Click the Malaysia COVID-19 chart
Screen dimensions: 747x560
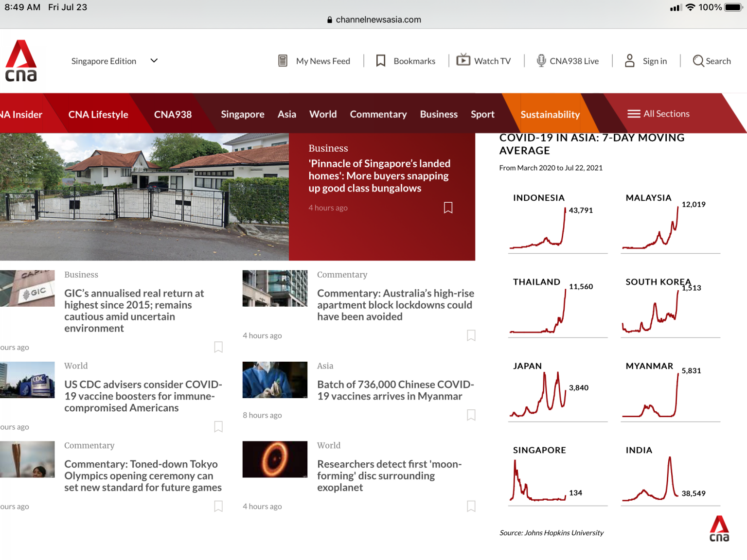671,223
